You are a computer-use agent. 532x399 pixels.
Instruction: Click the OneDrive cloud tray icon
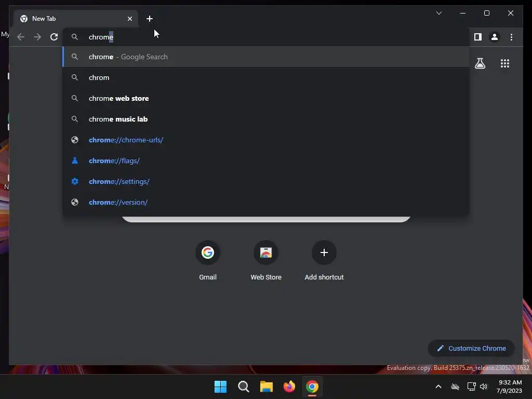pos(455,387)
